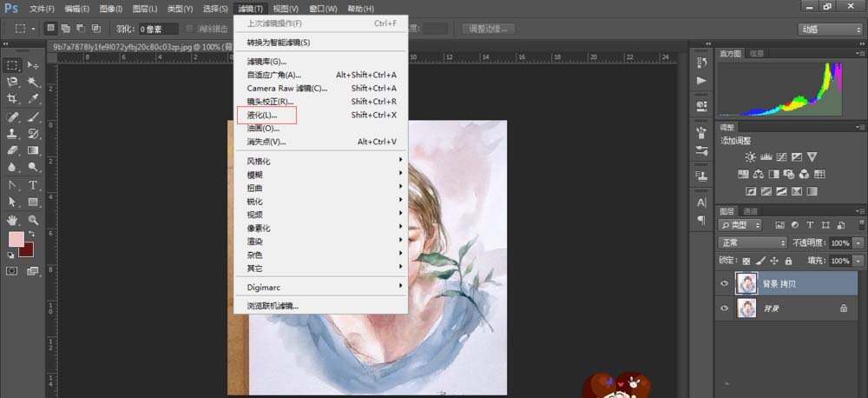Select the Clone Stamp tool

(12, 134)
